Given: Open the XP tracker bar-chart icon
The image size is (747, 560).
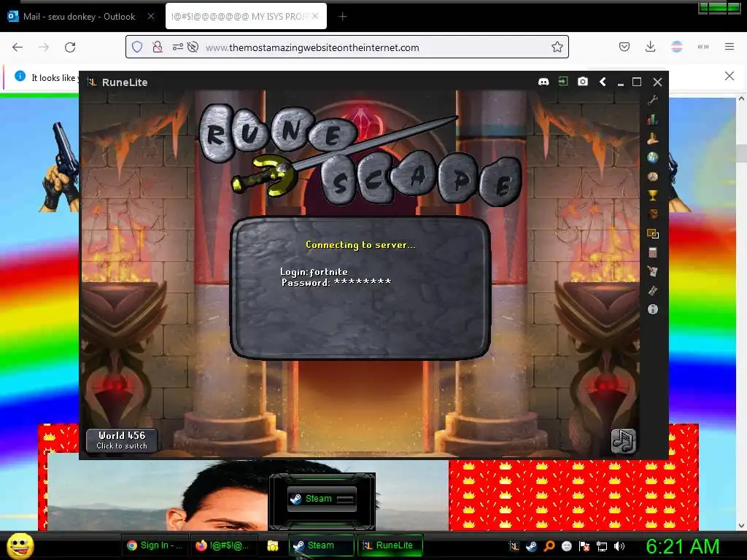Looking at the screenshot, I should (653, 119).
